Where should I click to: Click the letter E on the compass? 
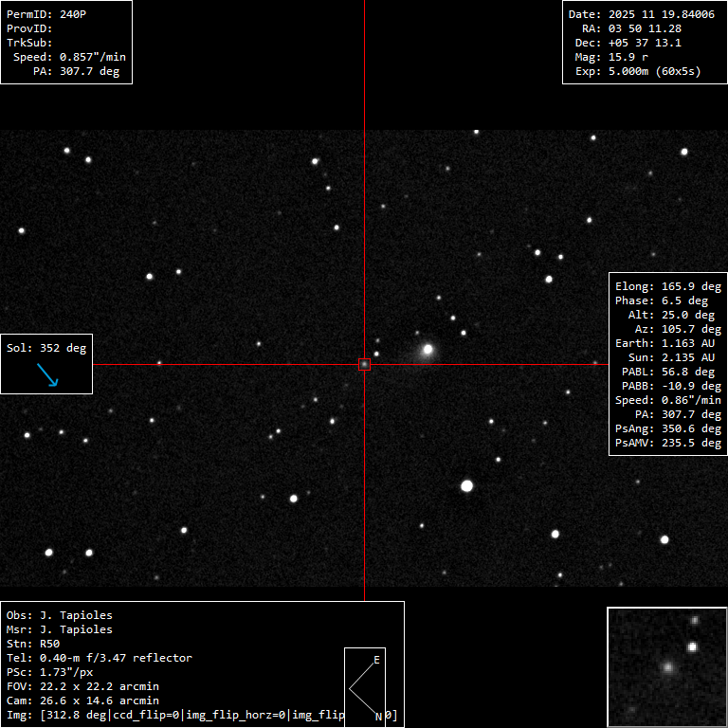[x=376, y=660]
